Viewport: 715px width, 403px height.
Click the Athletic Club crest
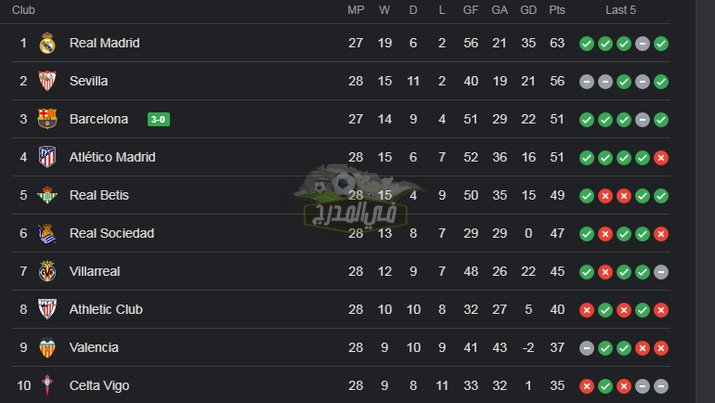[x=47, y=310]
